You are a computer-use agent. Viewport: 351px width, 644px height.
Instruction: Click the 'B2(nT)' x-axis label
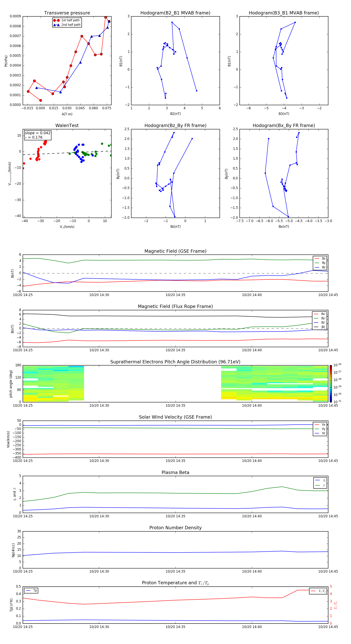pyautogui.click(x=175, y=114)
